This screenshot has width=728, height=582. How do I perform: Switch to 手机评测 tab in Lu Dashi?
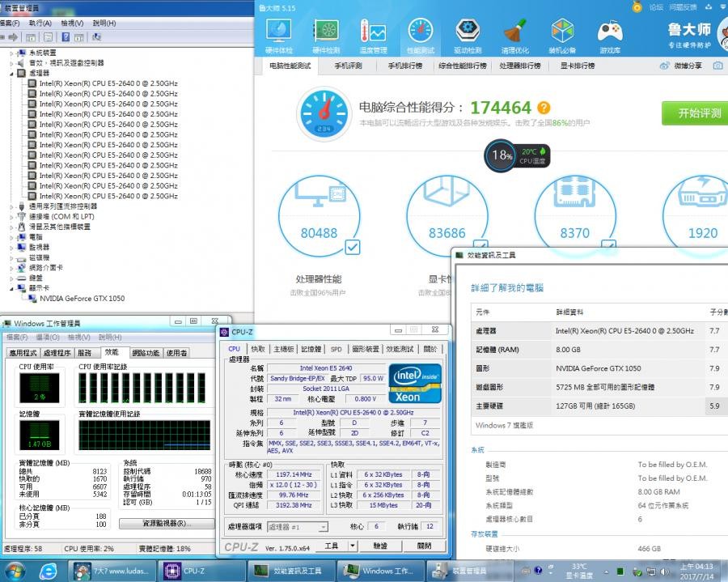point(348,66)
